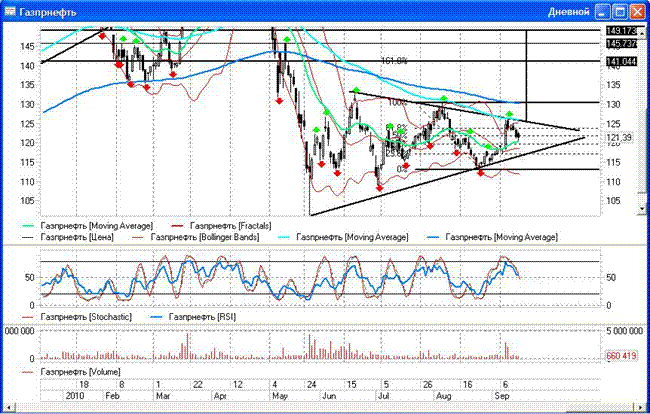Click the chart window icon in title bar
650x414 pixels.
click(10, 11)
